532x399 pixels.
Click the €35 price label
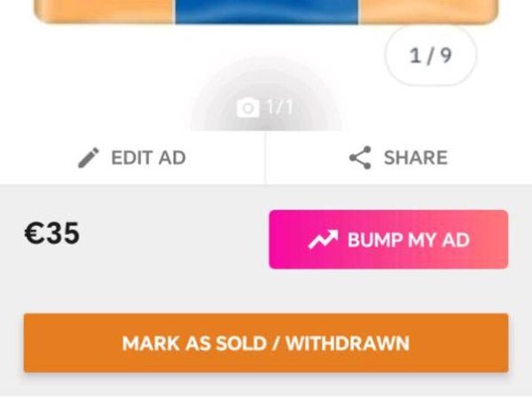[x=52, y=233]
